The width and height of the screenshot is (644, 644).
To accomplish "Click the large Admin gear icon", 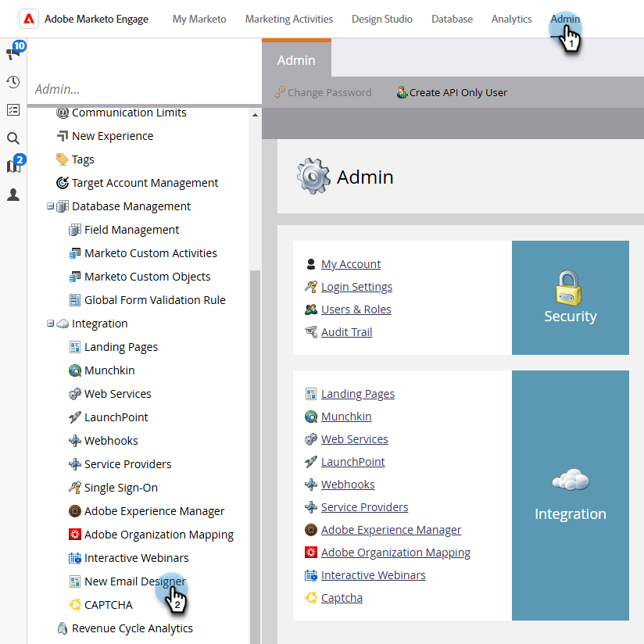I will click(313, 176).
